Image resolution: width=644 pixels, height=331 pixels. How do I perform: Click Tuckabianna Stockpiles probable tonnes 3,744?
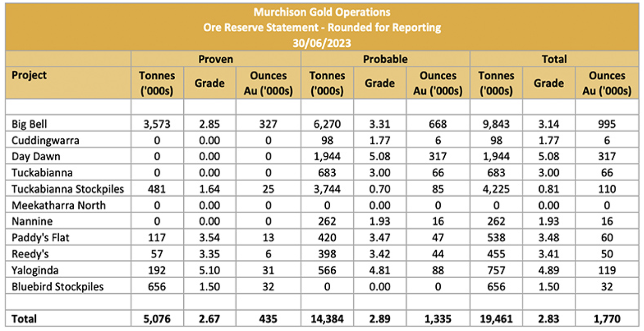pyautogui.click(x=327, y=189)
